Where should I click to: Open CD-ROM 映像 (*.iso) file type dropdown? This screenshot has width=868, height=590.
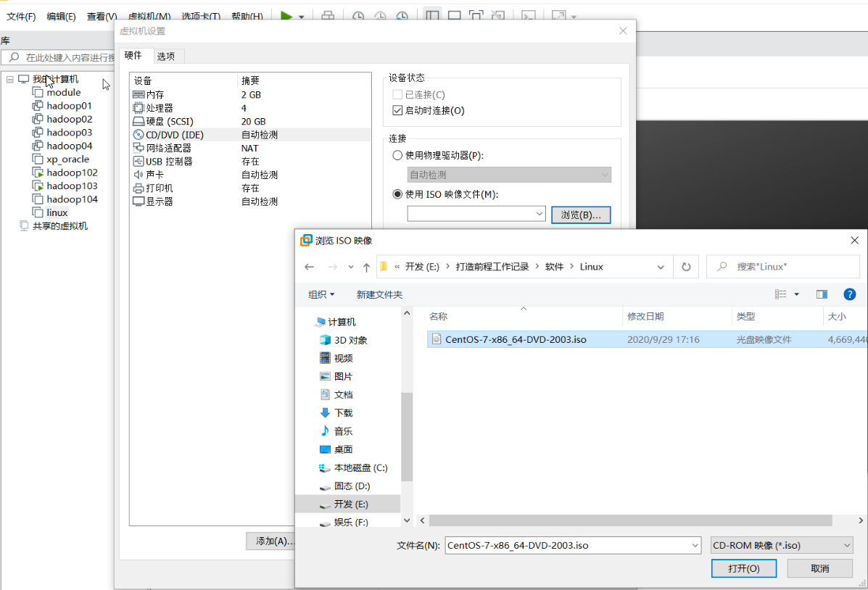coord(782,546)
